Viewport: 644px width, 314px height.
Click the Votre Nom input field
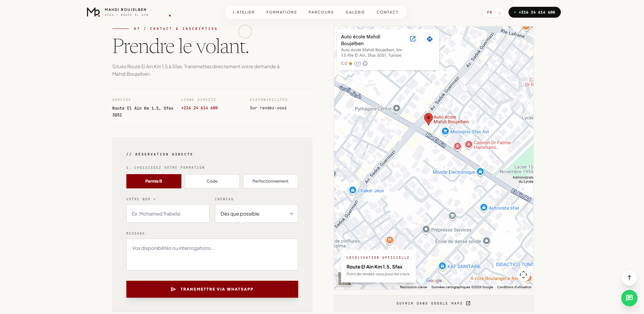click(x=168, y=214)
